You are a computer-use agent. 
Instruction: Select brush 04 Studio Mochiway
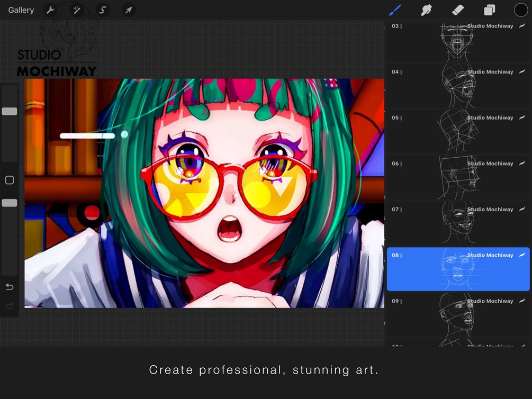458,86
